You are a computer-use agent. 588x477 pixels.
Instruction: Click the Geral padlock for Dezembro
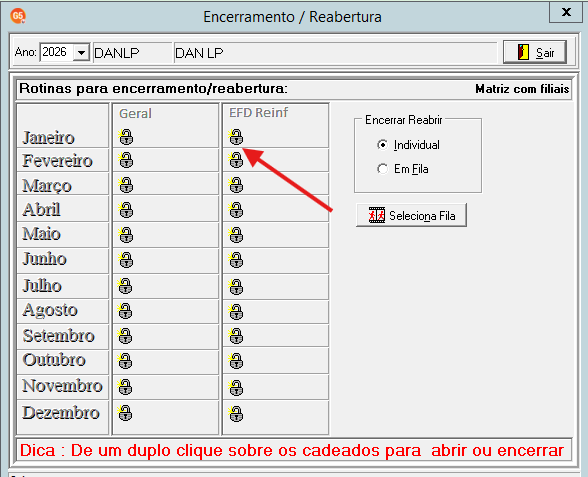click(125, 413)
